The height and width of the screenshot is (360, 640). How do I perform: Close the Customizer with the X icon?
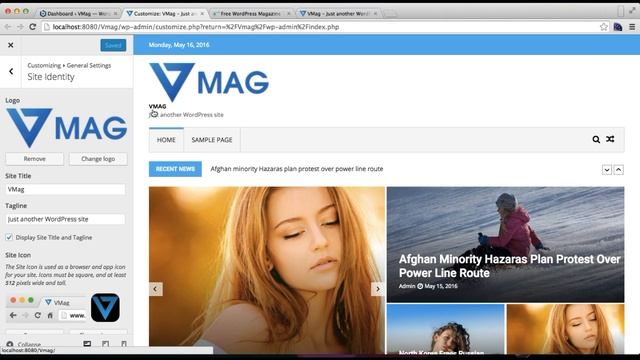pyautogui.click(x=11, y=45)
